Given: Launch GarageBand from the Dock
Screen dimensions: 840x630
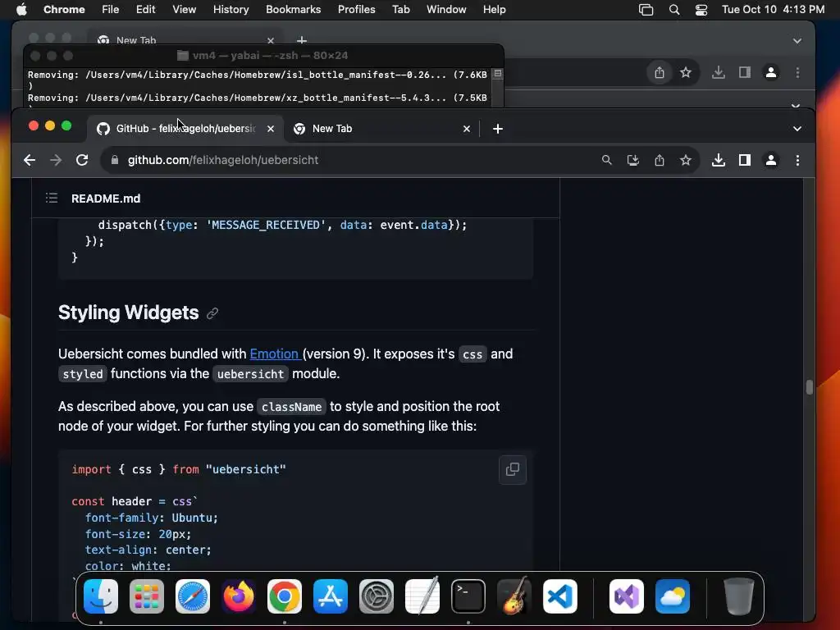Looking at the screenshot, I should pyautogui.click(x=514, y=596).
